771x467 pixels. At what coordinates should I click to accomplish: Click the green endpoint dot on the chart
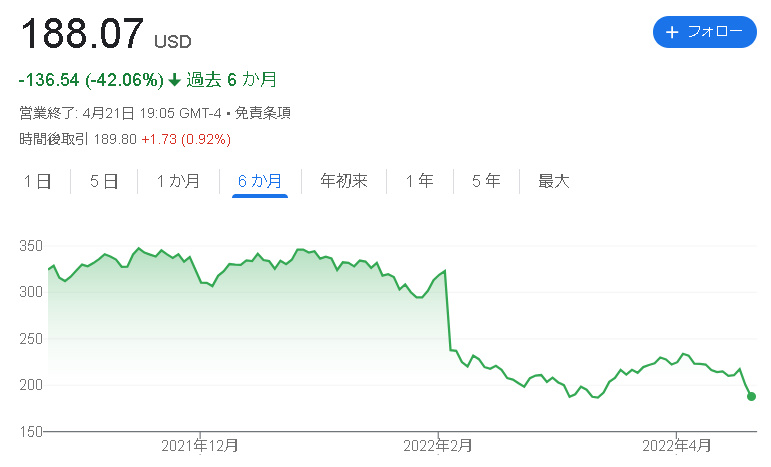tap(751, 396)
